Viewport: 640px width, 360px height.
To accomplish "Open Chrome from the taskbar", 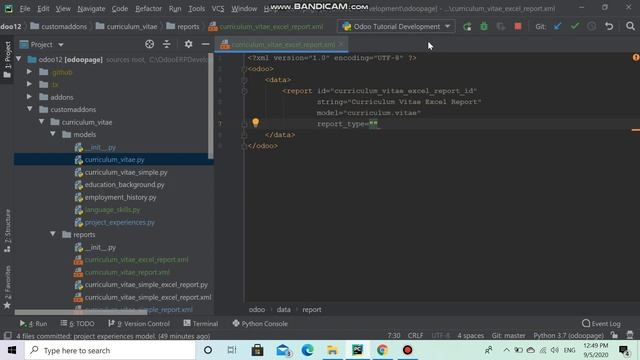I will pos(382,350).
